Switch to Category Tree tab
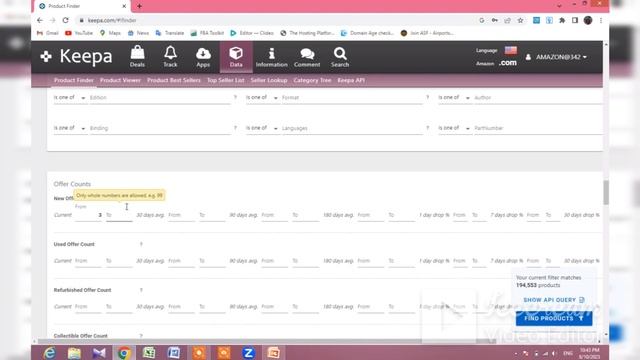Image resolution: width=640 pixels, height=360 pixels. point(312,80)
